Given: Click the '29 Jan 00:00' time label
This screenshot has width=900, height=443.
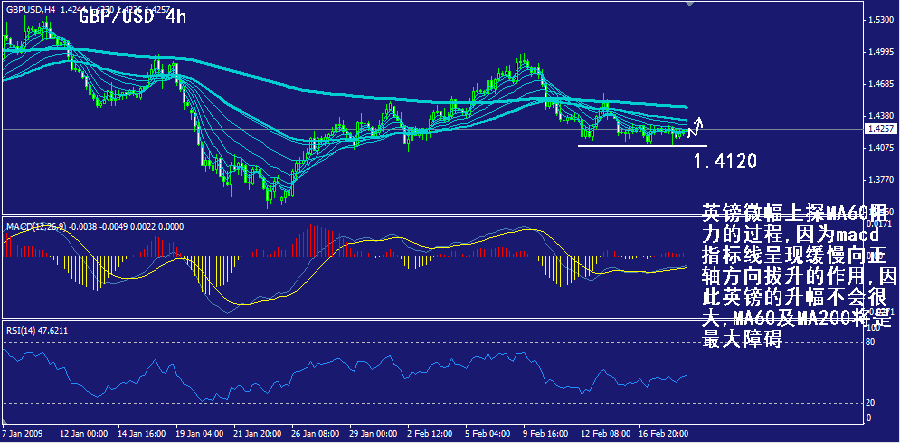Looking at the screenshot, I should pyautogui.click(x=375, y=432).
